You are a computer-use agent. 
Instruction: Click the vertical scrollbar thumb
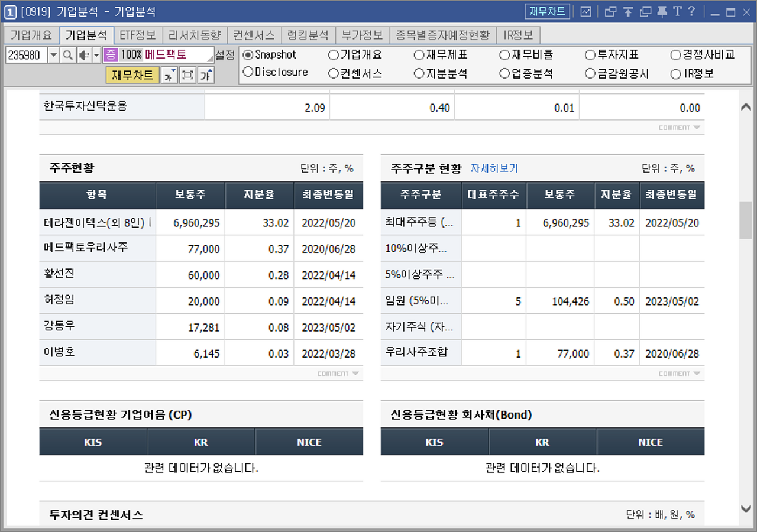746,220
